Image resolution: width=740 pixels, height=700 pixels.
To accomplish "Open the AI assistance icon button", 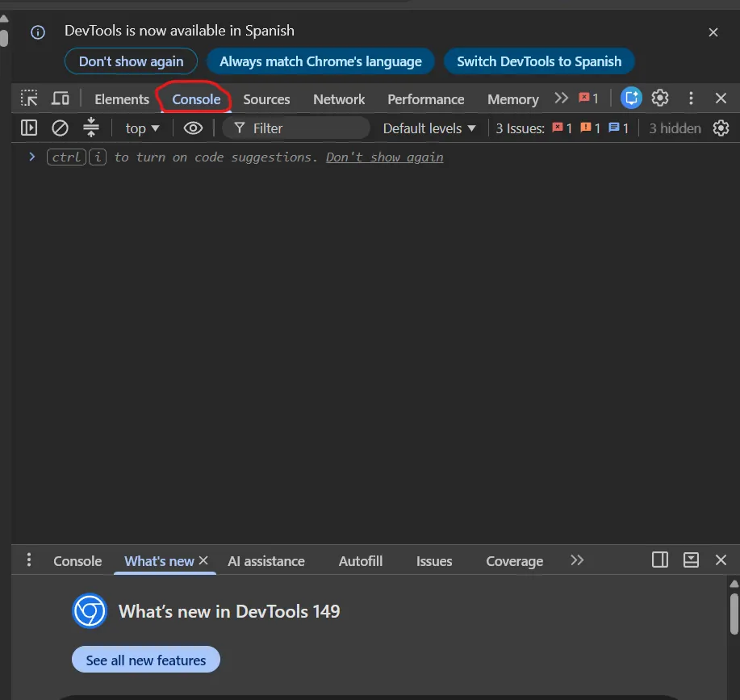I will tap(631, 99).
